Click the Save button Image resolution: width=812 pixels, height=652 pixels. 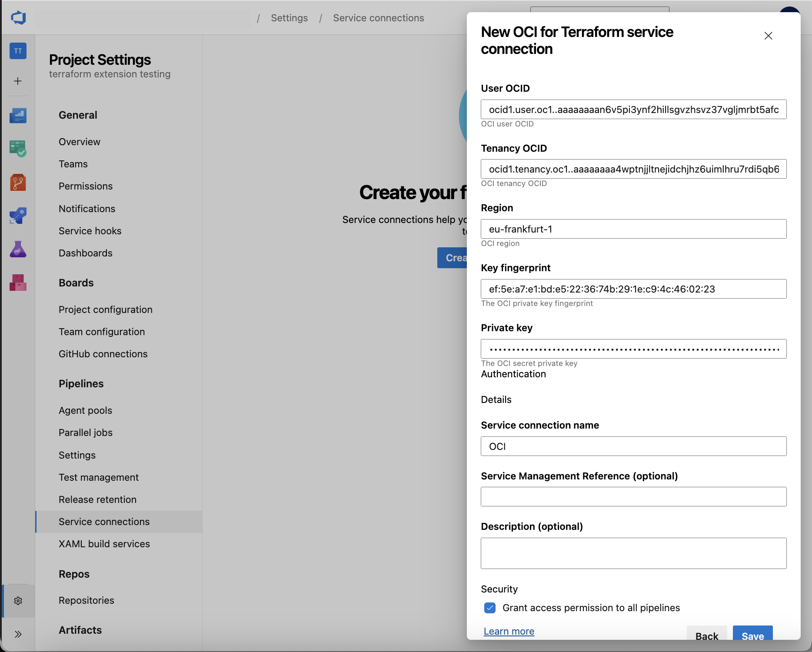[x=752, y=635]
